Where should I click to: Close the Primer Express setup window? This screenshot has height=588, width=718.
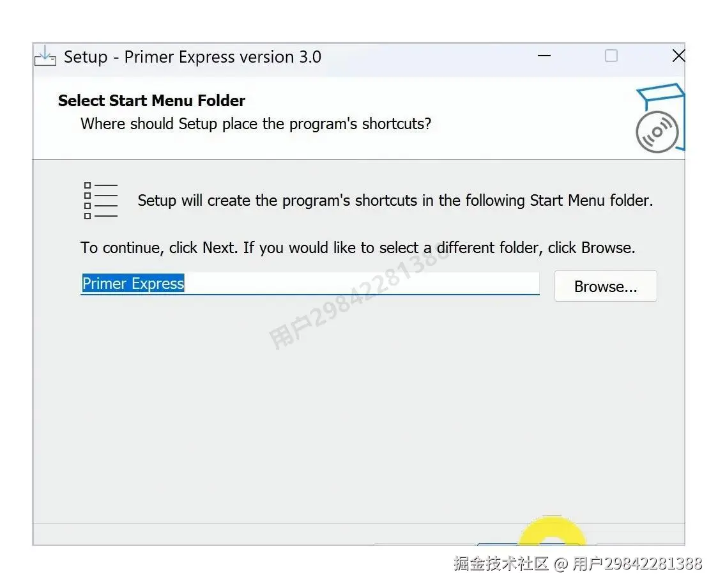678,56
